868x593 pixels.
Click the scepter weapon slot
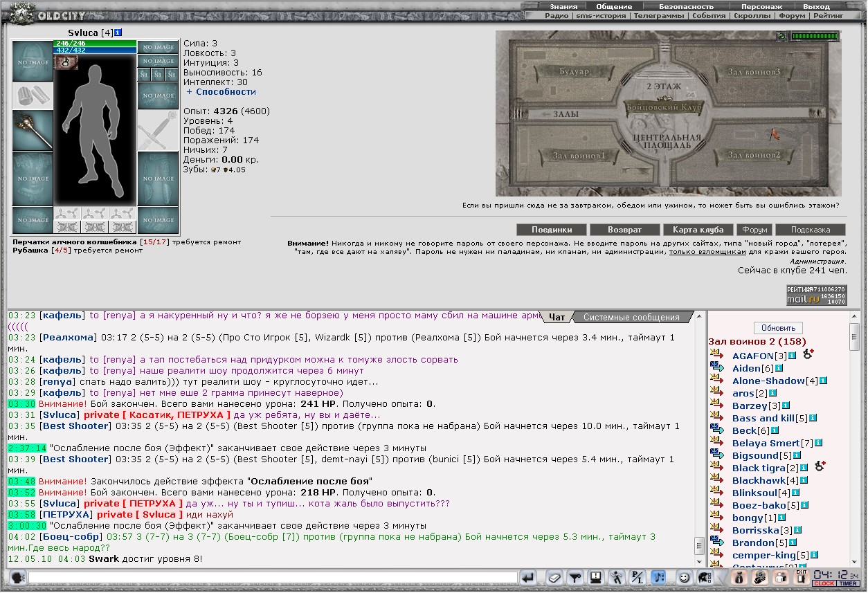click(33, 131)
